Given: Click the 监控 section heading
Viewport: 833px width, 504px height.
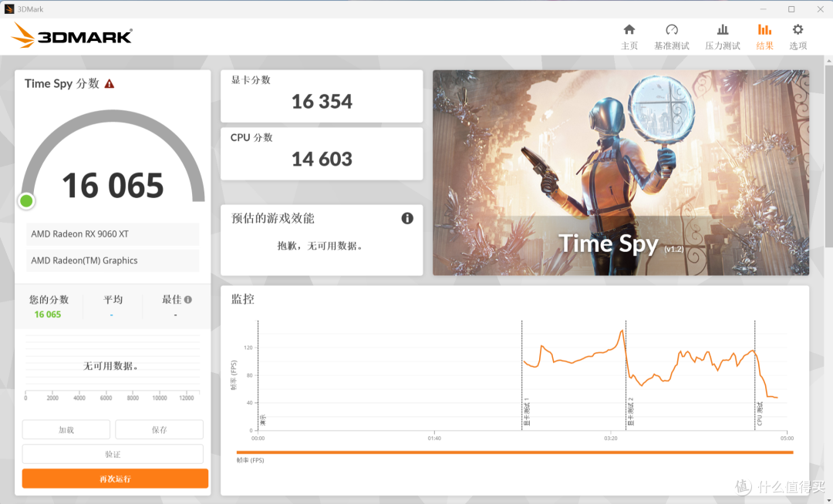Looking at the screenshot, I should (242, 299).
